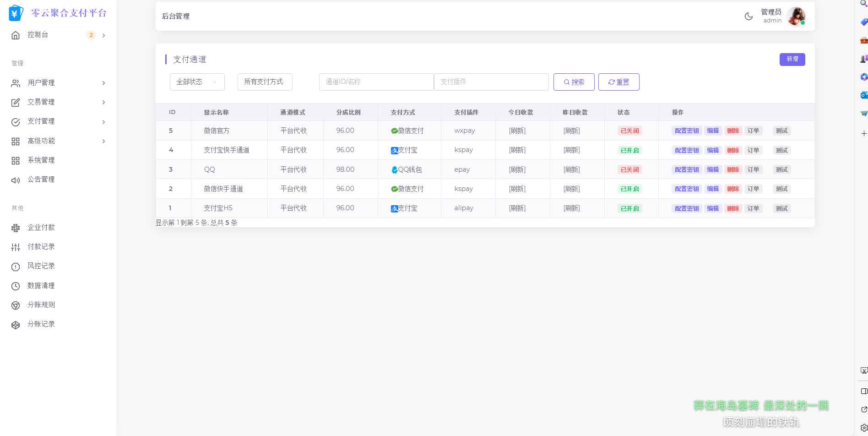Disable the 支付宝快手通道 channel status
Screen dimensions: 868x436
tap(629, 150)
